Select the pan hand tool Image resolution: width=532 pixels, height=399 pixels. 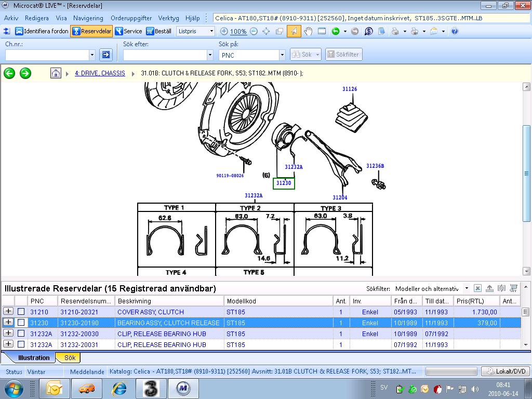[x=308, y=31]
